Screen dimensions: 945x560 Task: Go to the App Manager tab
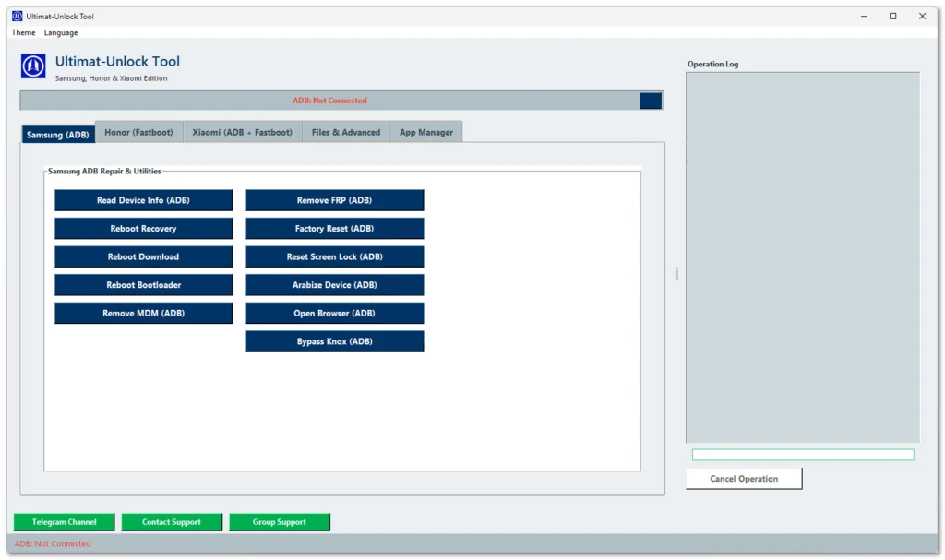click(426, 132)
